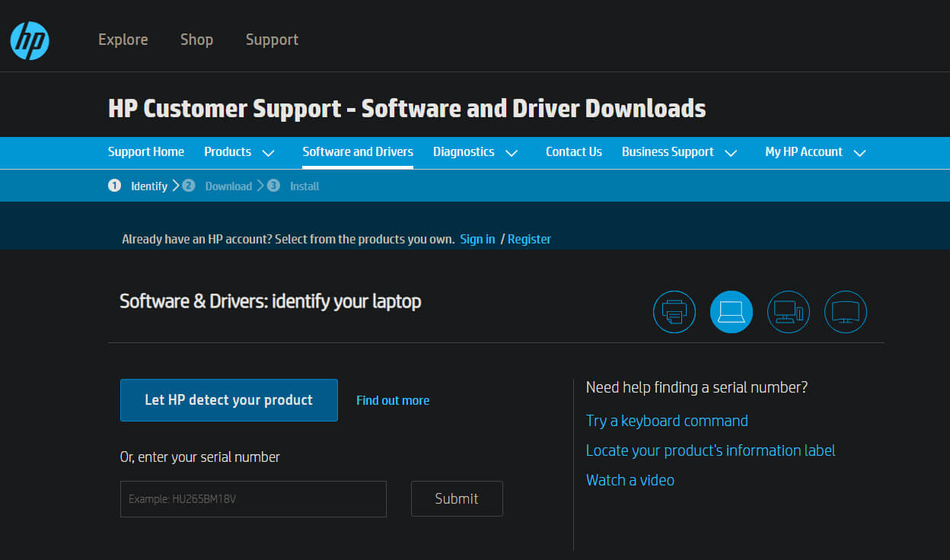Screen dimensions: 950x560
Task: Select the monitor product type icon
Action: (846, 312)
